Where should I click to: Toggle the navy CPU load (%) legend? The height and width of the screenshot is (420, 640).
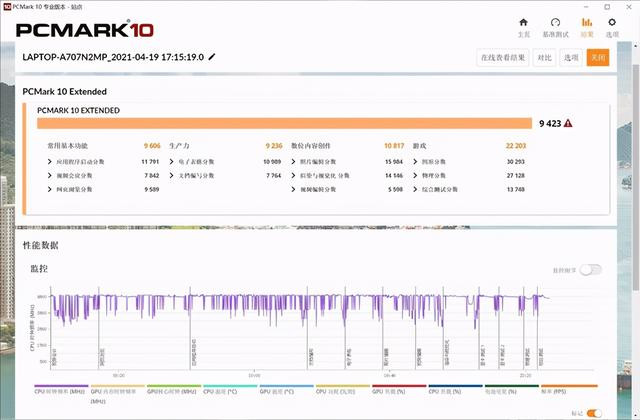point(456,390)
